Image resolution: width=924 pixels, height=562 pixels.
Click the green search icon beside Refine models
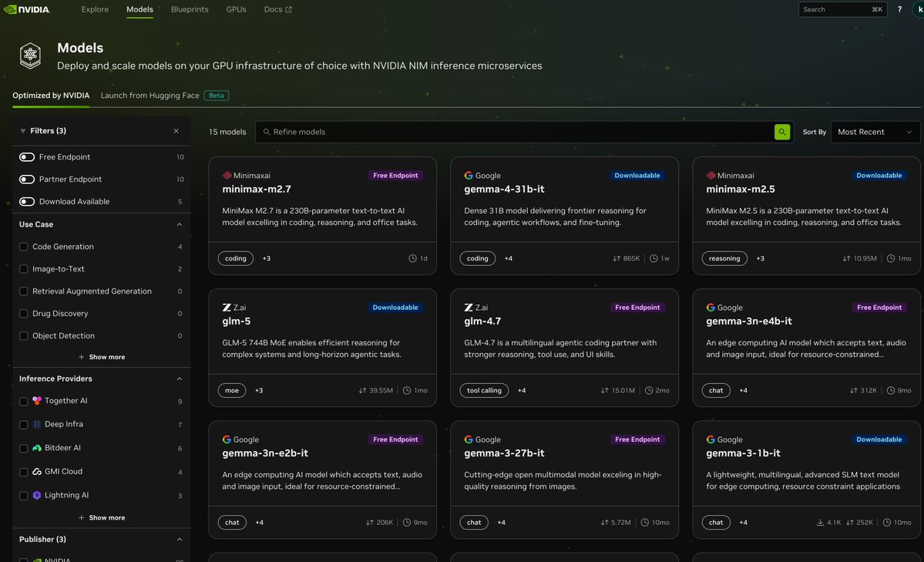(x=781, y=131)
